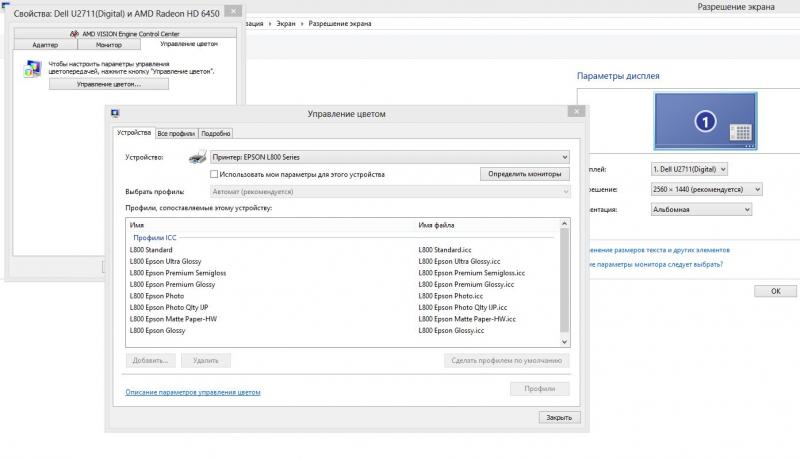
Task: Switch to the 'Подробно' tab
Action: [216, 134]
